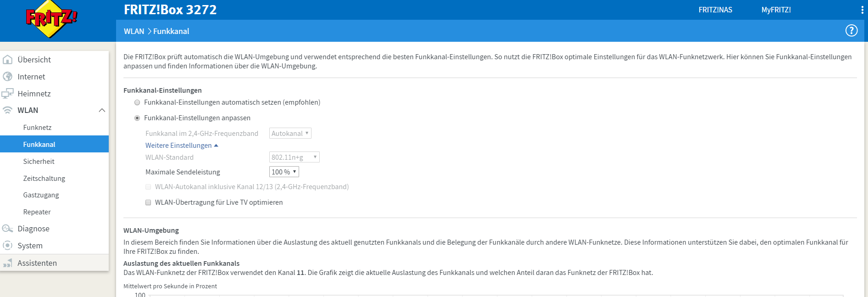Open Übersicht in sidebar
The width and height of the screenshot is (868, 297).
[x=34, y=60]
